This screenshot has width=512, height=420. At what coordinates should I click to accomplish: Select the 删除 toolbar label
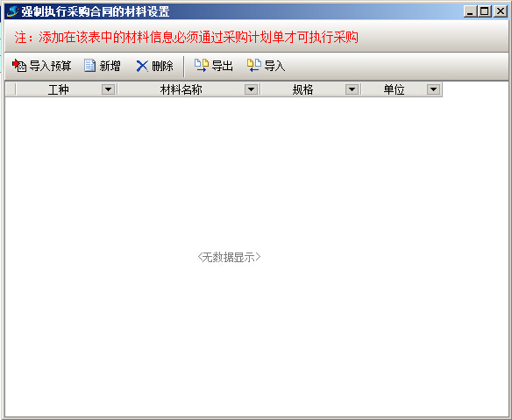(x=162, y=66)
